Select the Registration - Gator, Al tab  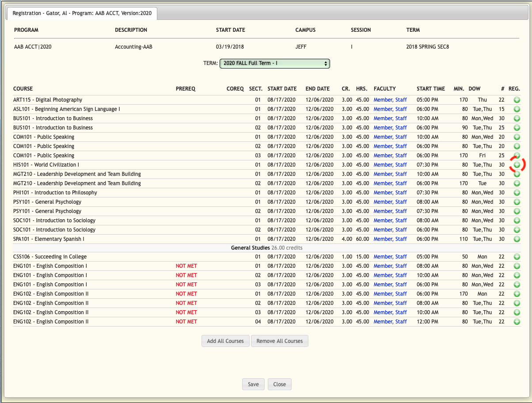[x=82, y=13]
